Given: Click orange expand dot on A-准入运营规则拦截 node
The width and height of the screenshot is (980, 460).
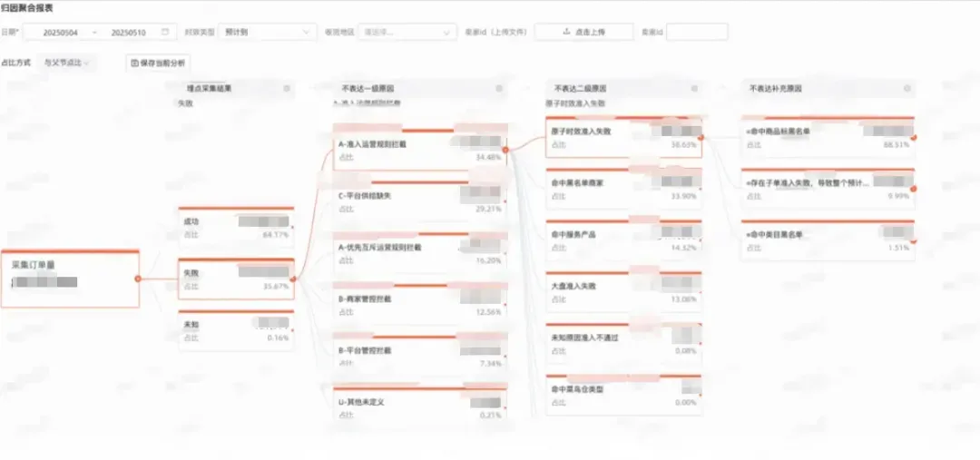Looking at the screenshot, I should [505, 150].
